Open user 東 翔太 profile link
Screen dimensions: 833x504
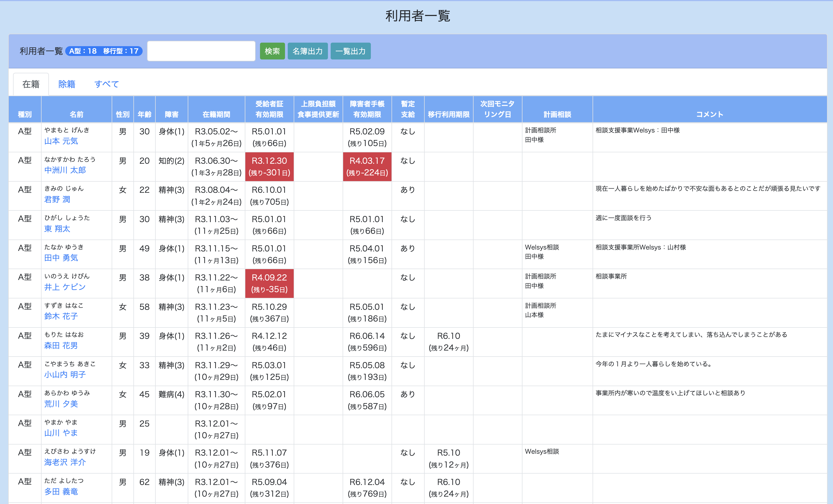click(57, 229)
